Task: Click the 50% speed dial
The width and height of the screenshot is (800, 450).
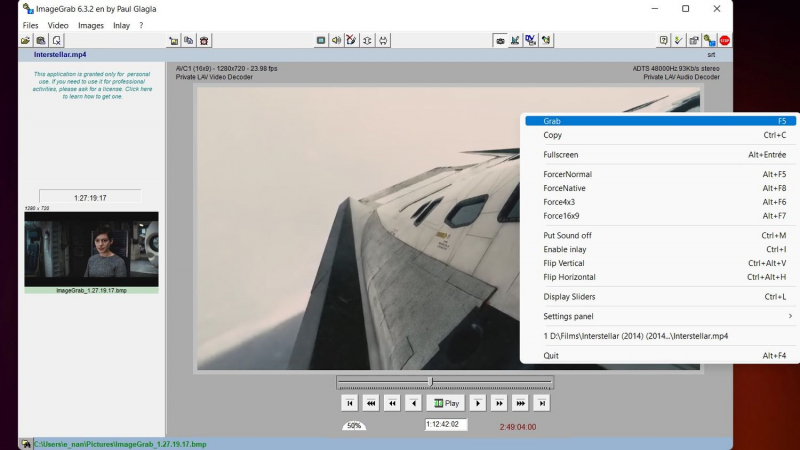Action: click(354, 425)
